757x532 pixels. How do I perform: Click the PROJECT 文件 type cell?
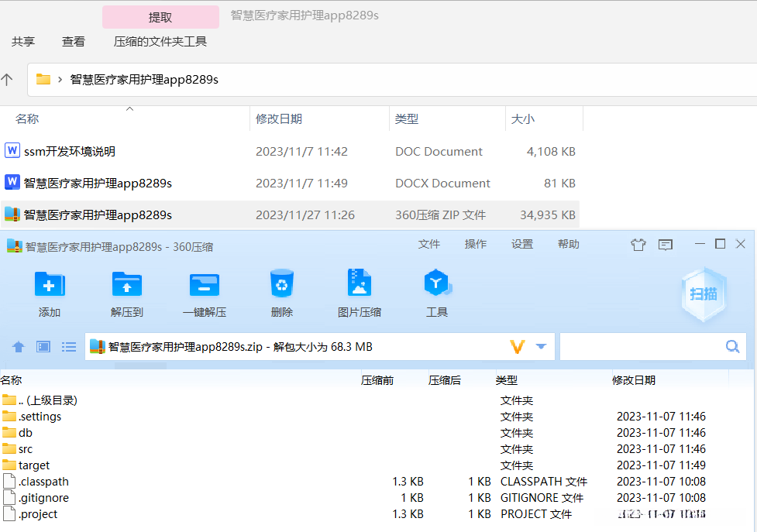[536, 513]
